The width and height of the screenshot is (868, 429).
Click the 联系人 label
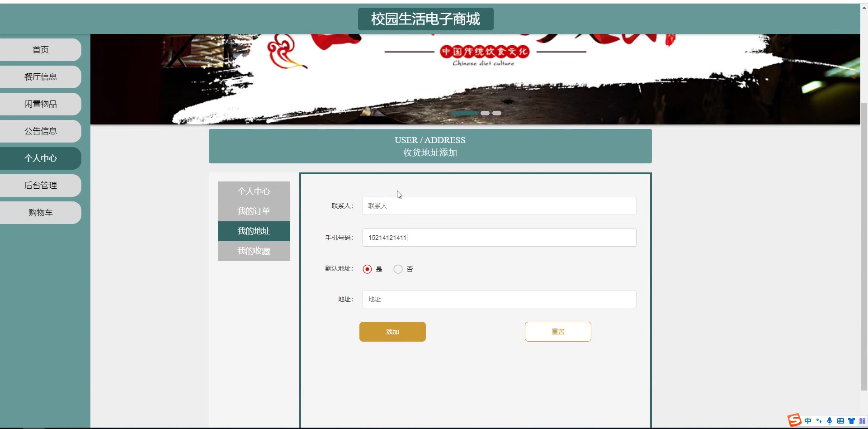[x=342, y=206]
